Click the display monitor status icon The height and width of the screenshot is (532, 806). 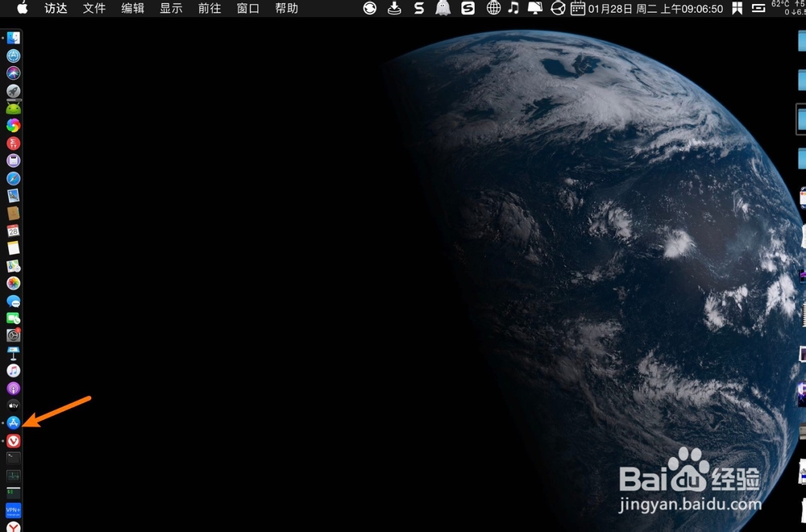click(535, 8)
